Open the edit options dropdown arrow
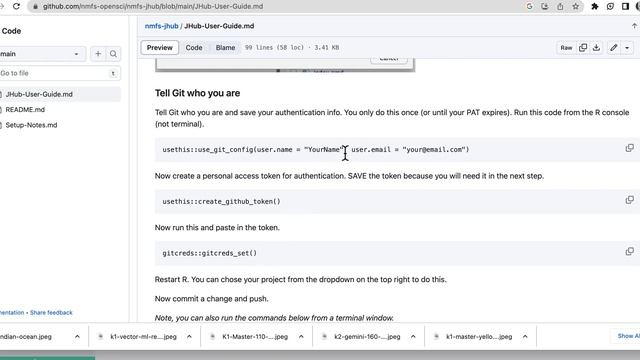 627,48
